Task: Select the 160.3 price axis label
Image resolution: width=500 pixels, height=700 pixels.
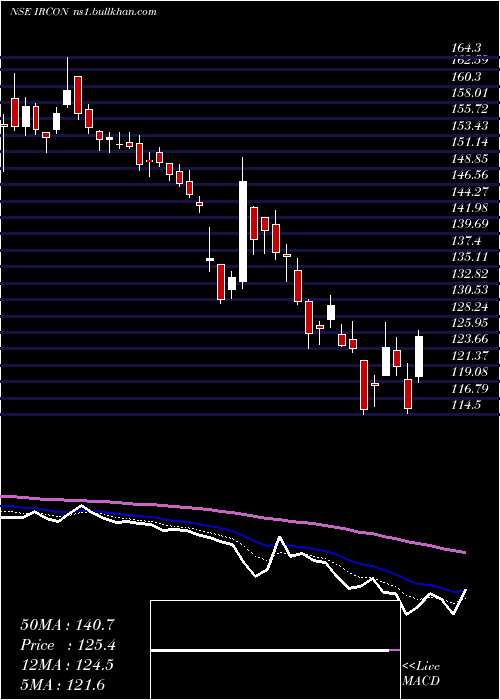Action: 467,77
